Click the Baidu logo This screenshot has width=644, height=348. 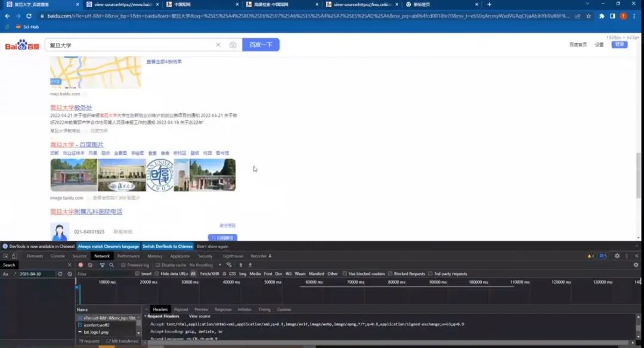22,45
